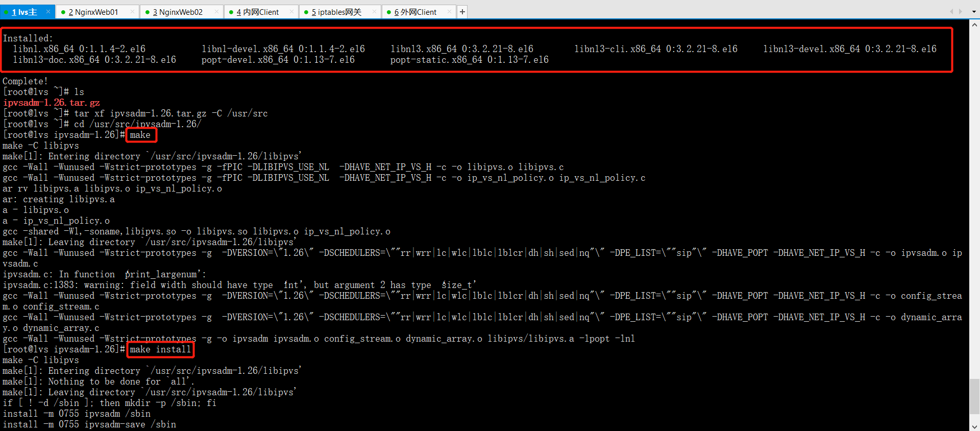Image resolution: width=980 pixels, height=431 pixels.
Task: Close the 内网Client tab
Action: coord(291,11)
